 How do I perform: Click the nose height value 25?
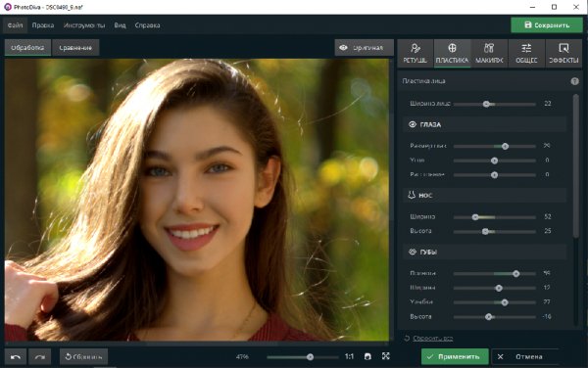click(x=548, y=231)
